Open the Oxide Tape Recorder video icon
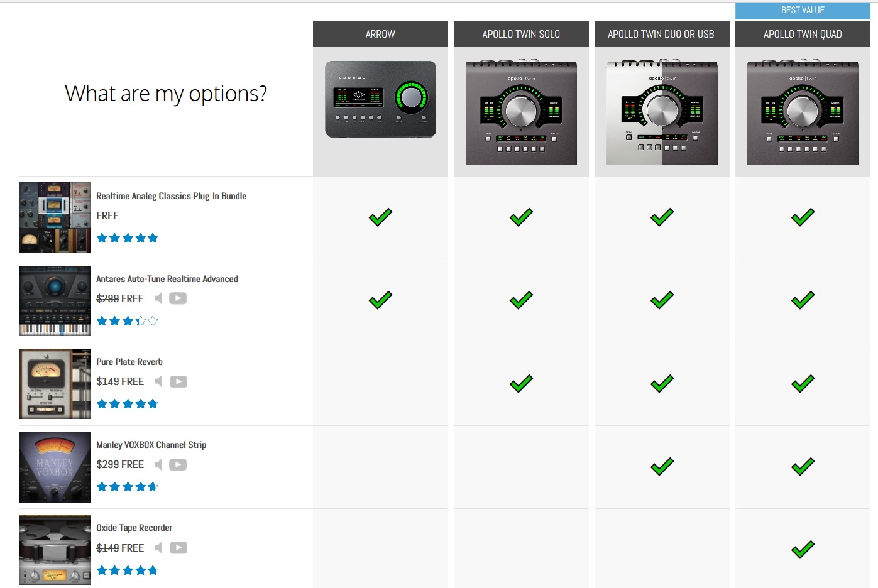This screenshot has width=878, height=588. pyautogui.click(x=178, y=548)
